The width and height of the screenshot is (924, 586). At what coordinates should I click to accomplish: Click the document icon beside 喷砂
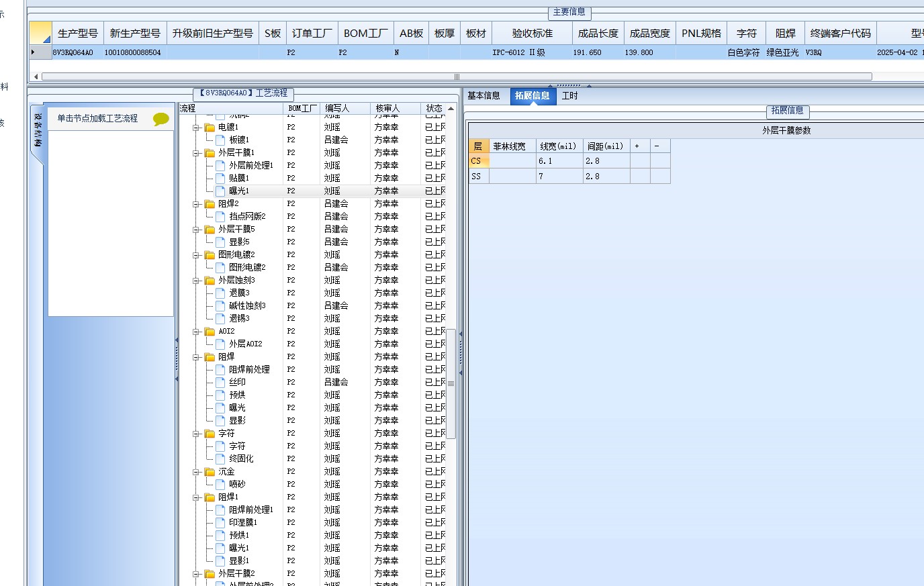coord(220,484)
